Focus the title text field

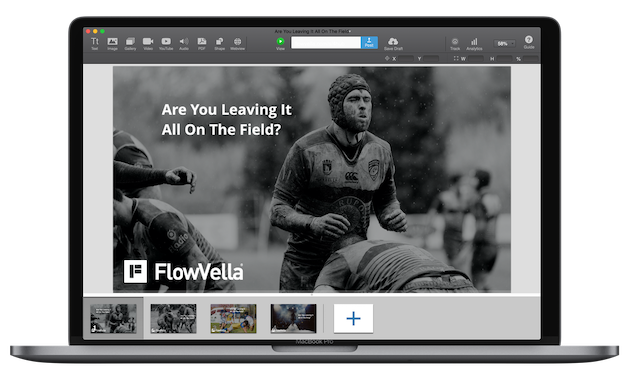(x=326, y=42)
